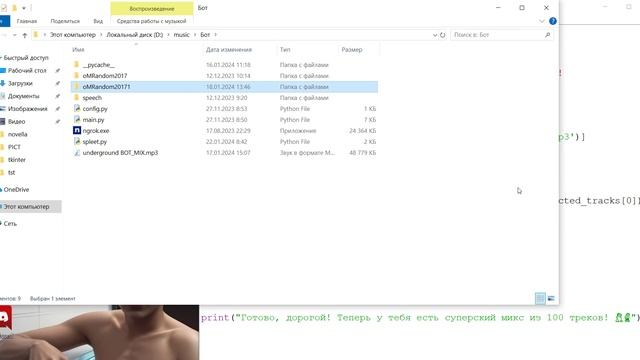Viewport: 640px width, 360px height.
Task: Open novella folder in navigation pane
Action: [x=18, y=134]
